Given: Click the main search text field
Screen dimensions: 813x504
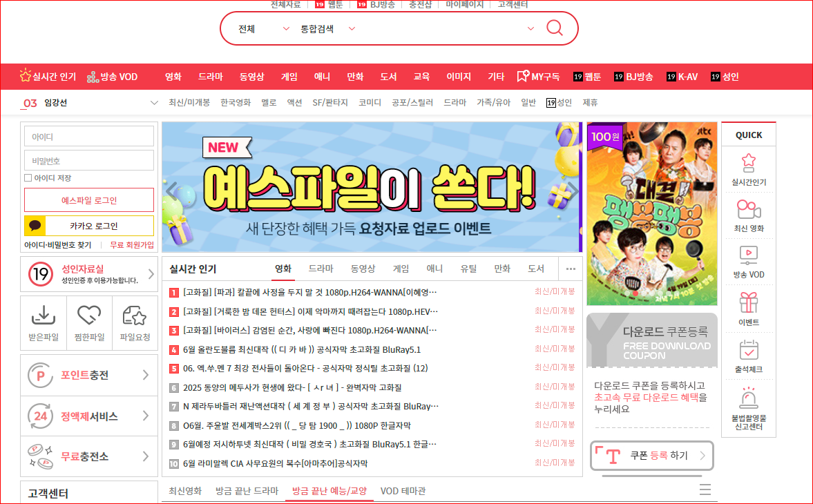Looking at the screenshot, I should [441, 28].
